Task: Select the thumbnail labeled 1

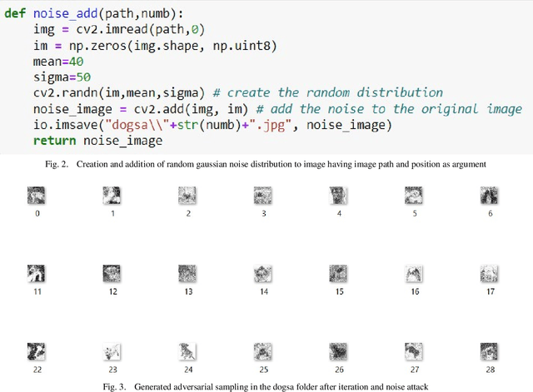Action: click(113, 196)
